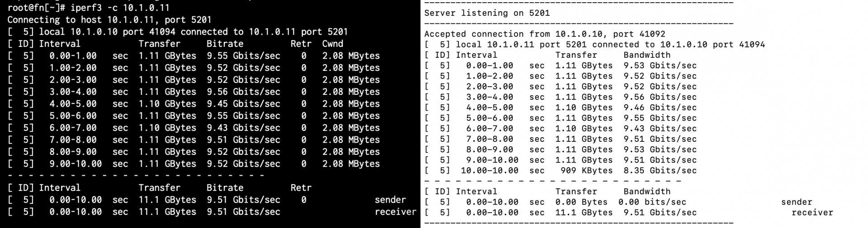
Task: Click the server 'local 10.1.0.11 port 5201' line
Action: point(594,44)
